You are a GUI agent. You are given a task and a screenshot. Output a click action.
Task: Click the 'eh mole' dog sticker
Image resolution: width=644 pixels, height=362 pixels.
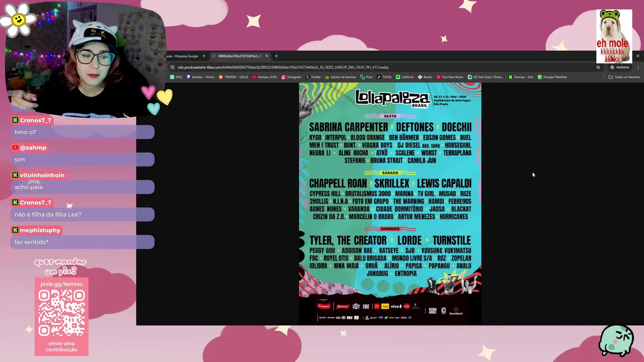point(614,36)
